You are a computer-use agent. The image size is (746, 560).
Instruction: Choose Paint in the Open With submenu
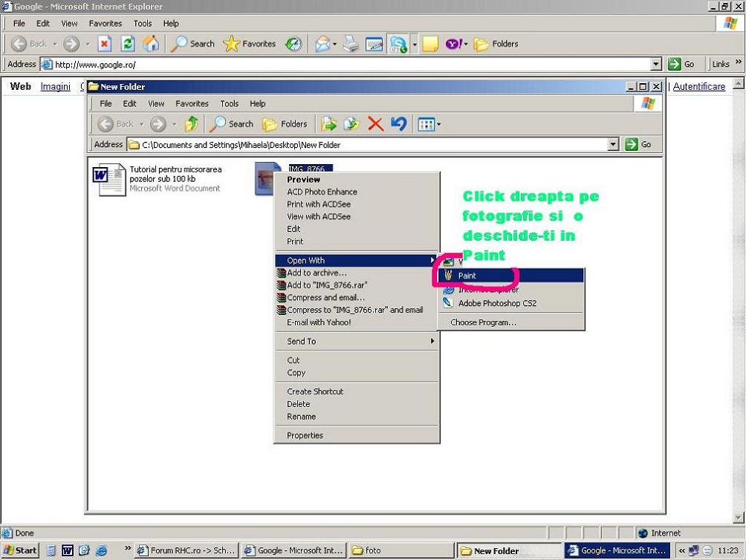510,276
